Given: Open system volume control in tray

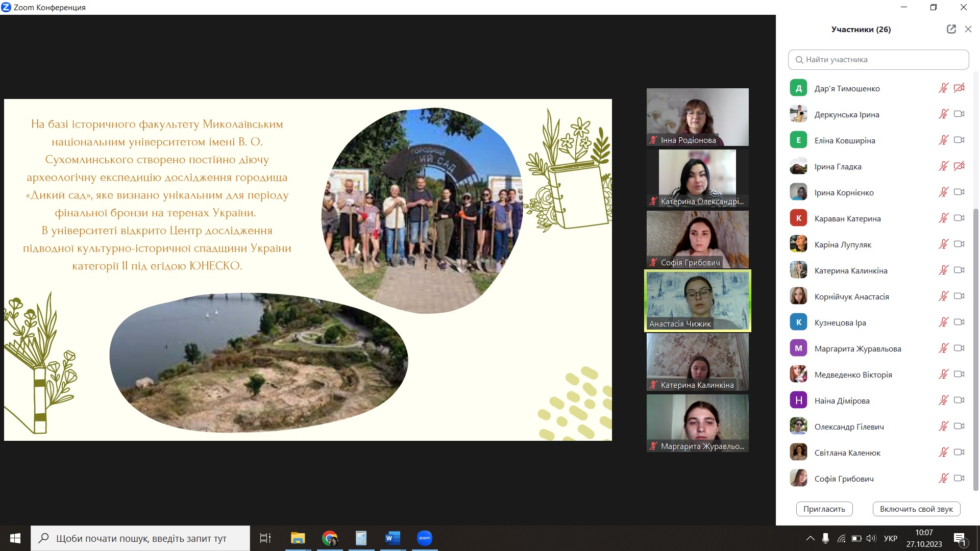Looking at the screenshot, I should pos(871,538).
